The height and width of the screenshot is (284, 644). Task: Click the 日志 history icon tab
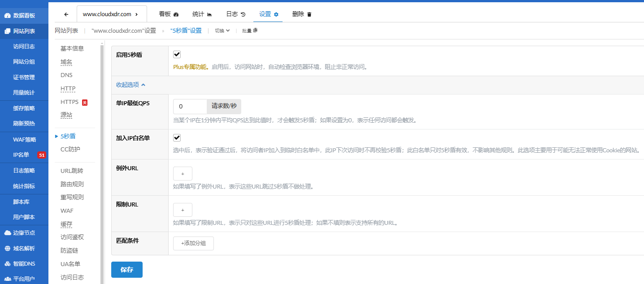pos(235,14)
